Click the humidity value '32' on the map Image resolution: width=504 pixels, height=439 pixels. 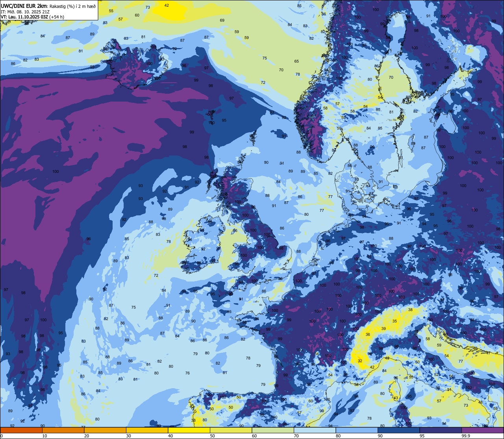coord(360,361)
